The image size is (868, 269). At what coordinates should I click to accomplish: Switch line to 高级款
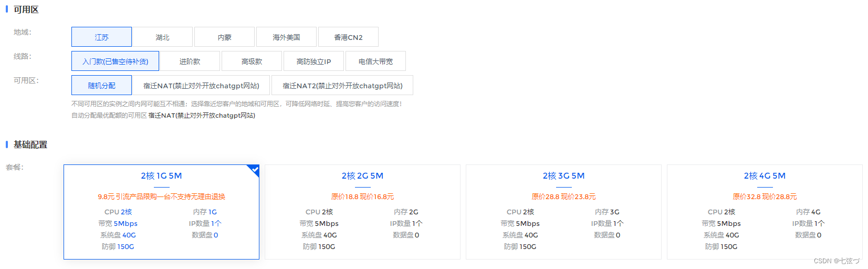pyautogui.click(x=252, y=61)
